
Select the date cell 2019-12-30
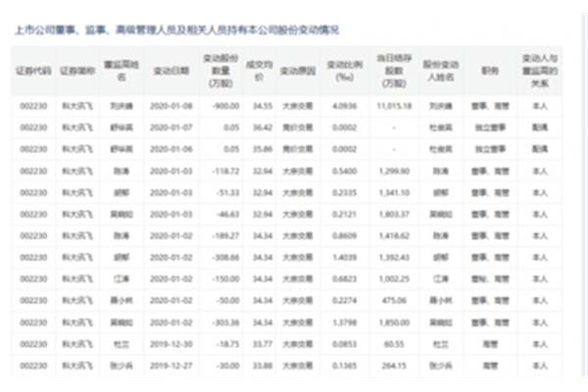point(171,344)
